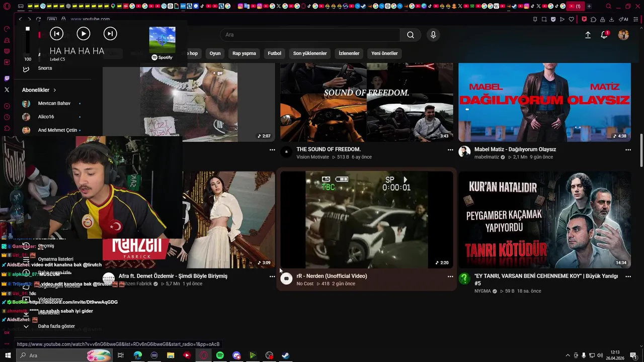Activate voice search microphone

433,35
